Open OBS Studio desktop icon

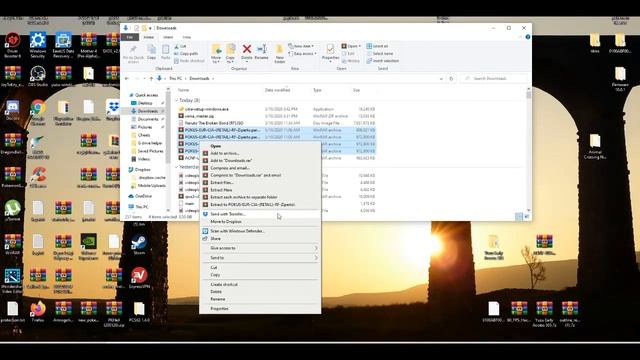point(38,77)
